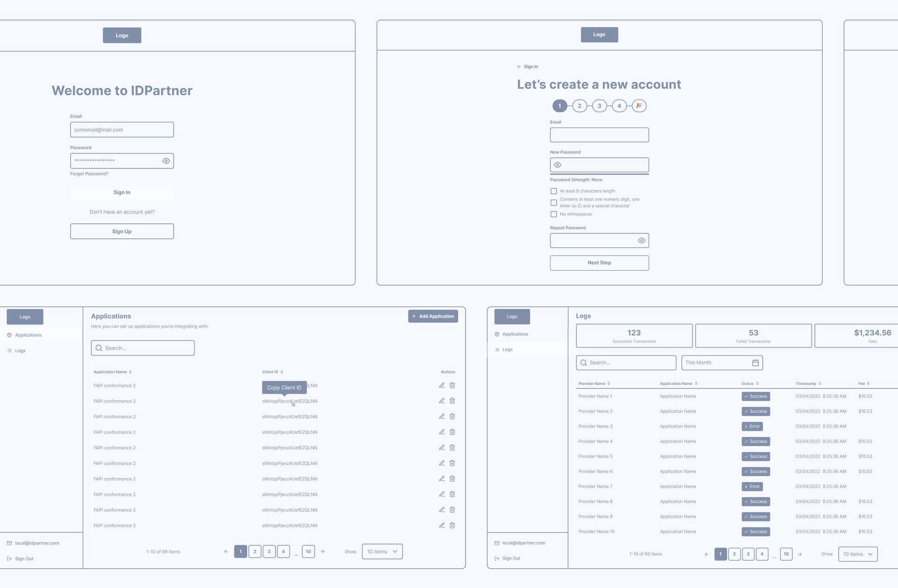Click the Applications sidebar icon

click(x=9, y=335)
